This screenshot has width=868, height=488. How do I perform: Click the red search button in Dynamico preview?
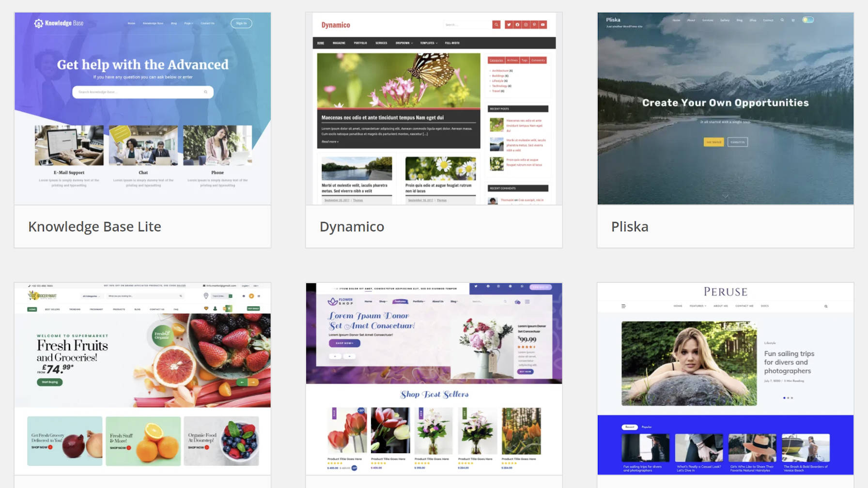click(x=496, y=25)
